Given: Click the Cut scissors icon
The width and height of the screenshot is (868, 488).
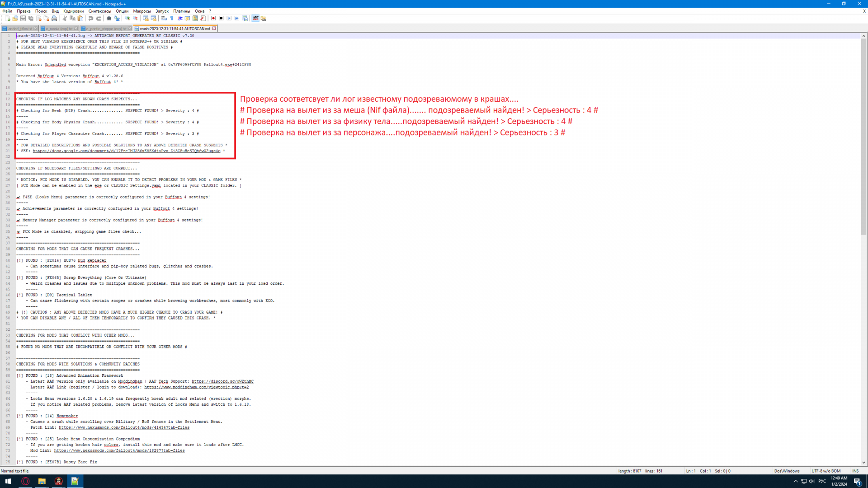Looking at the screenshot, I should tap(65, 19).
